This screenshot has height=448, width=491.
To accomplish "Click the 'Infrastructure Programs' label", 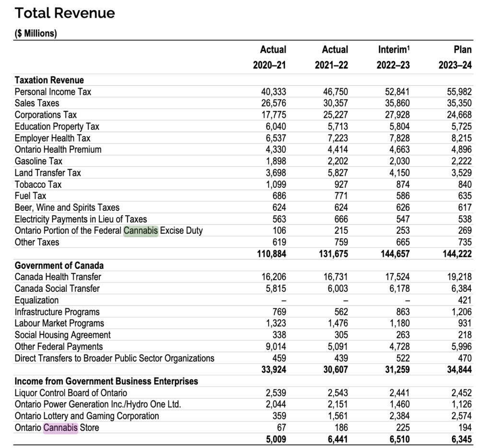I will point(57,311).
